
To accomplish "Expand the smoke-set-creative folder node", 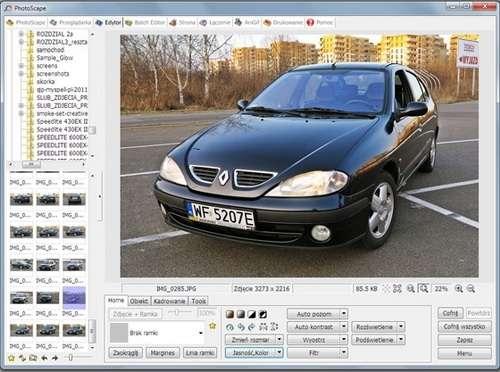I will point(21,113).
